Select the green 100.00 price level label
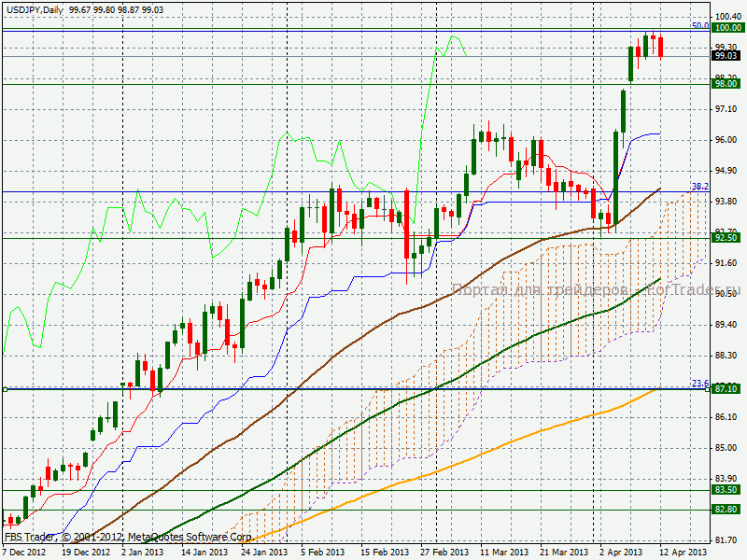Viewport: 747px width, 560px height. pyautogui.click(x=727, y=28)
